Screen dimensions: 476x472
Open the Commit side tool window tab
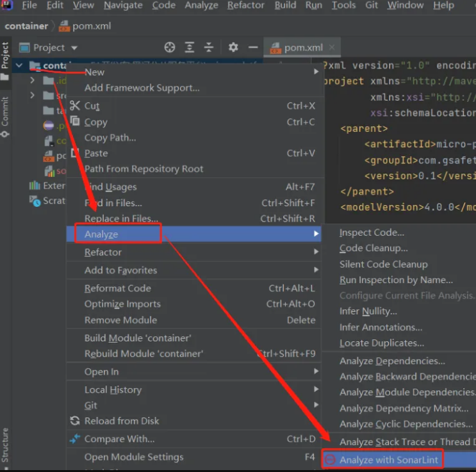pos(5,117)
